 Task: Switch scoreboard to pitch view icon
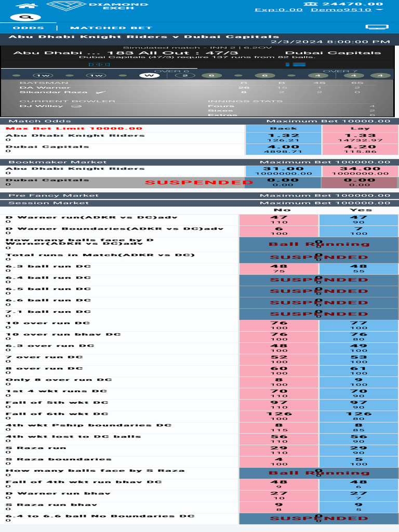tap(99, 64)
